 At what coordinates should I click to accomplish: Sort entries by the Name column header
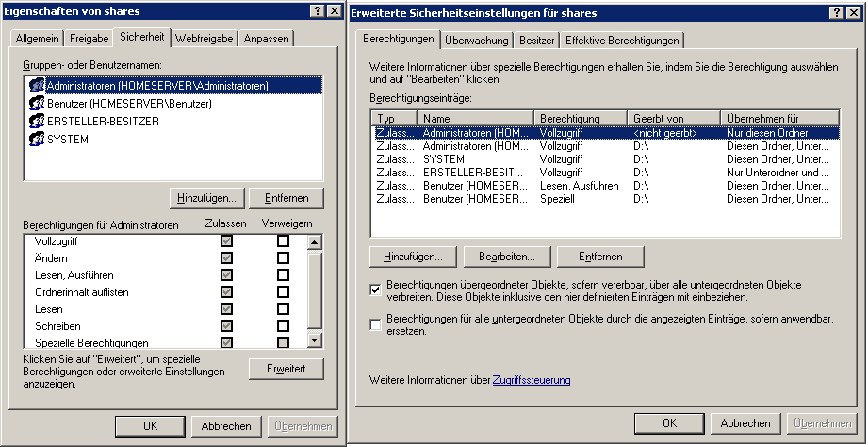476,118
